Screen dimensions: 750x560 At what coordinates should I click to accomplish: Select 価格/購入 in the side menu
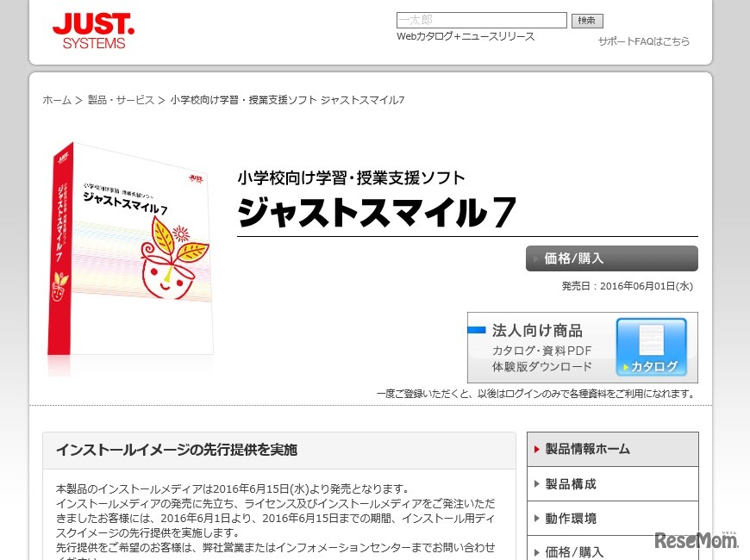click(613, 549)
